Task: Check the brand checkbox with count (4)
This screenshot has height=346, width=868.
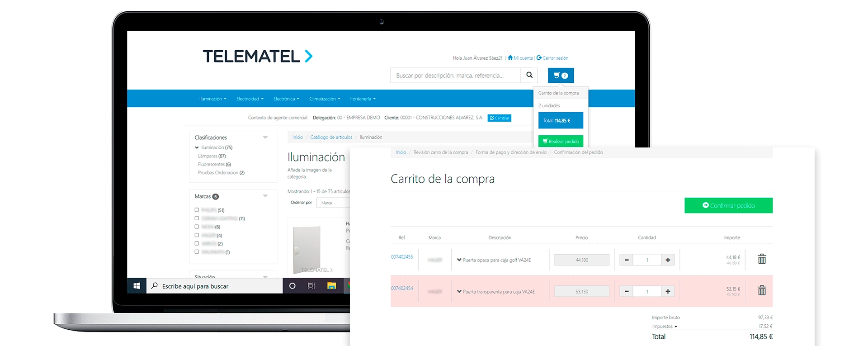Action: click(197, 235)
